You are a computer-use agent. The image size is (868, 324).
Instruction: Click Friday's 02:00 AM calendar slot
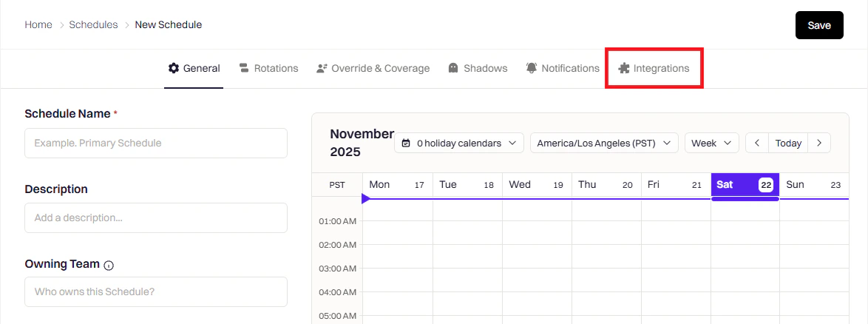click(x=676, y=256)
